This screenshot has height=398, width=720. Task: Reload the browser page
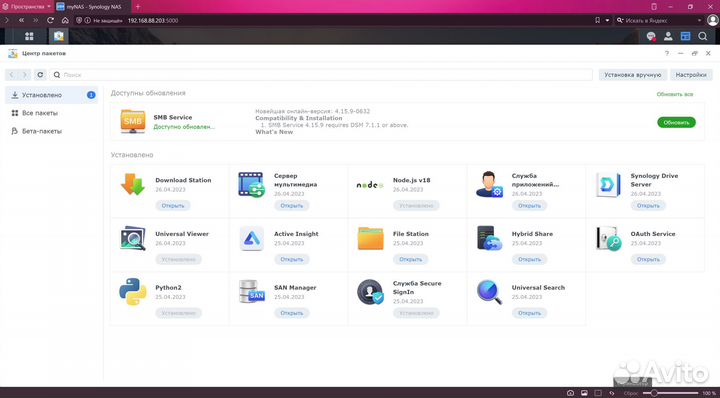tap(51, 20)
